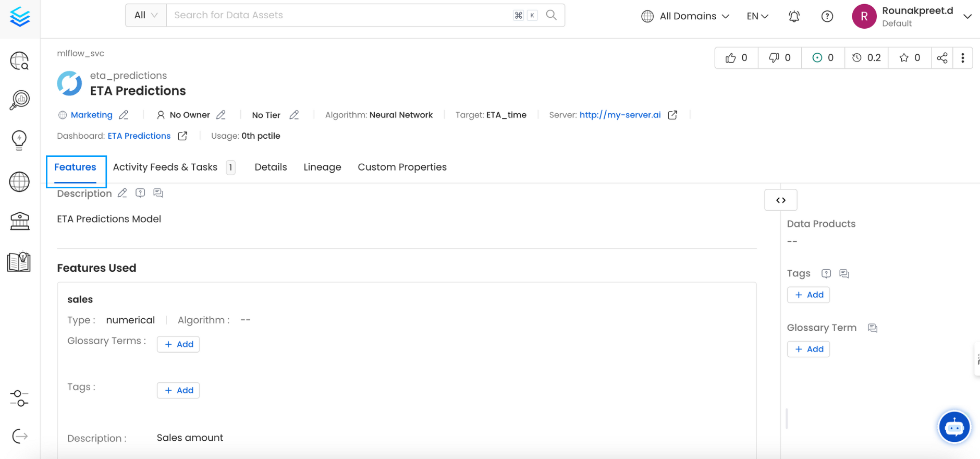Click the 'ETA Predictions Model' description text
Viewport: 980px width, 459px height.
pos(109,219)
